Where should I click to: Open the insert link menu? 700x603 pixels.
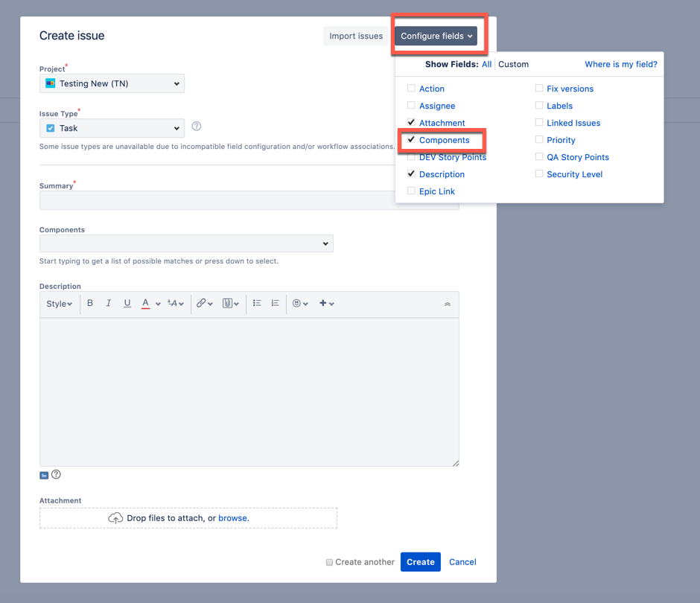(205, 304)
